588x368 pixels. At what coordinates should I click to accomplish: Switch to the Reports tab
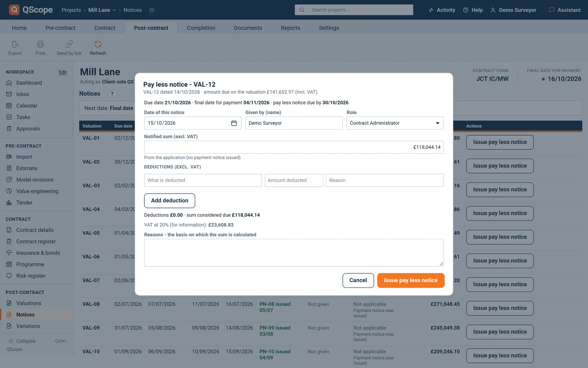point(290,28)
